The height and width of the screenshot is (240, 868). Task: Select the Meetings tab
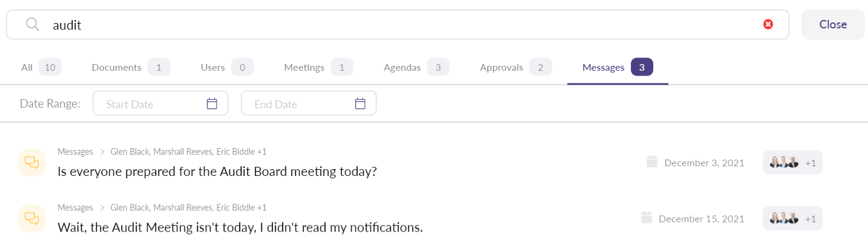tap(318, 68)
